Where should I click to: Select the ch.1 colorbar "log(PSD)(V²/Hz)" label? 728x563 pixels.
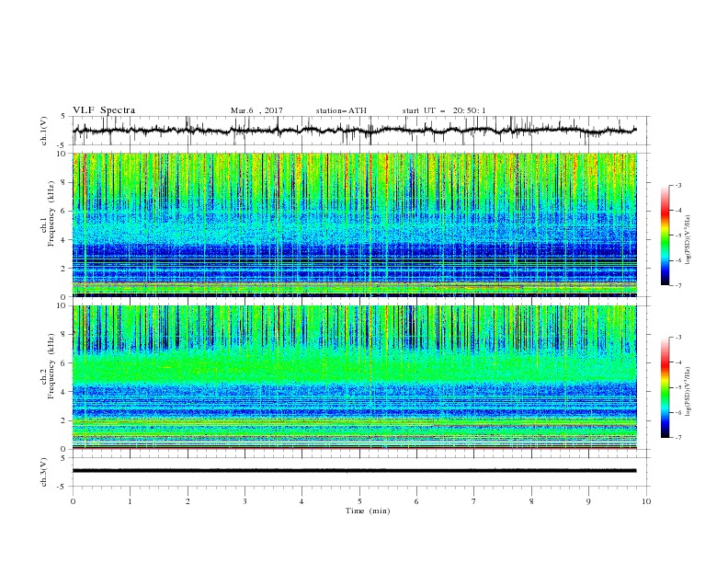pos(688,240)
